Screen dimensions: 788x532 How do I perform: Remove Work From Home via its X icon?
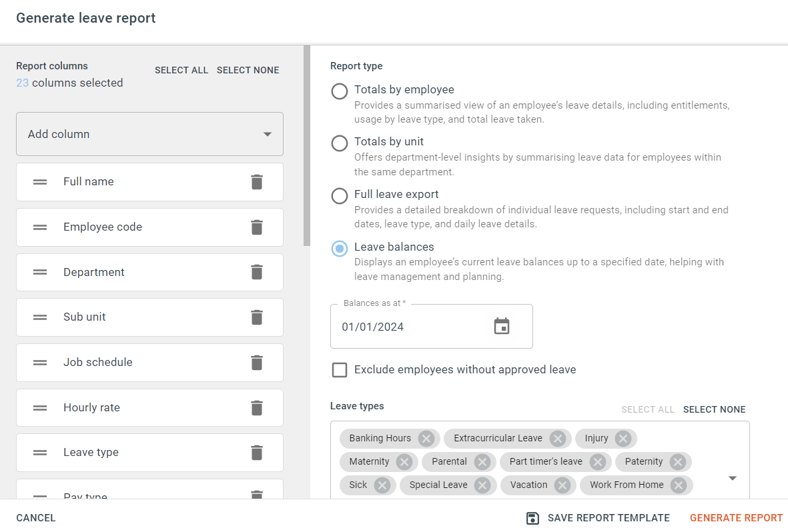(x=679, y=485)
